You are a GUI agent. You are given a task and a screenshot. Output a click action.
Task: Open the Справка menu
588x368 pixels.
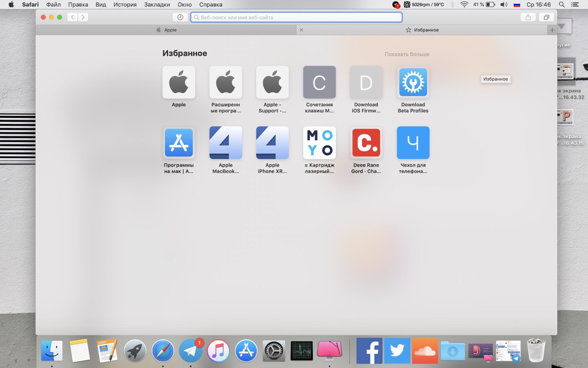click(211, 5)
